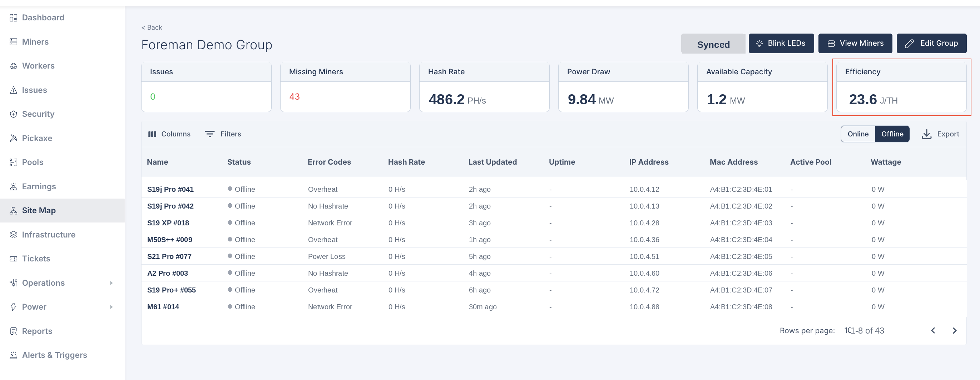Open the Infrastructure layers icon
Viewport: 980px width, 380px height.
[13, 234]
